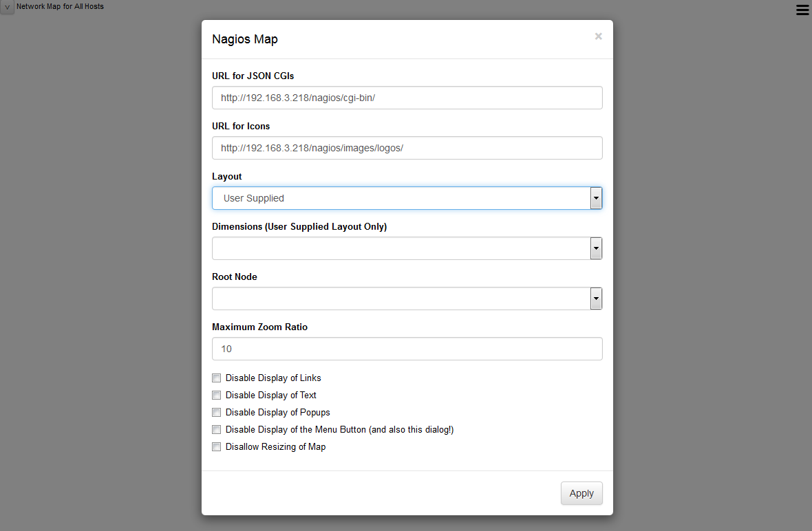
Task: Click the Nagios Map dialog heading
Action: click(245, 39)
